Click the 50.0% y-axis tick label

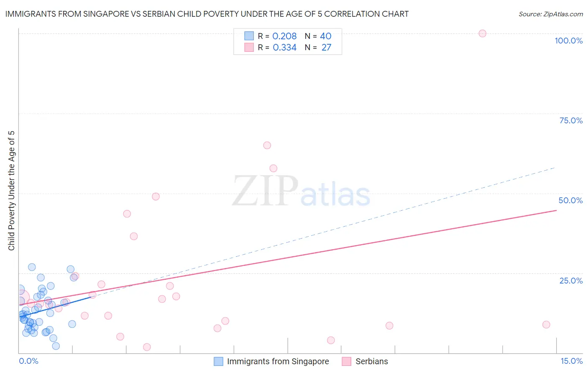coord(570,200)
